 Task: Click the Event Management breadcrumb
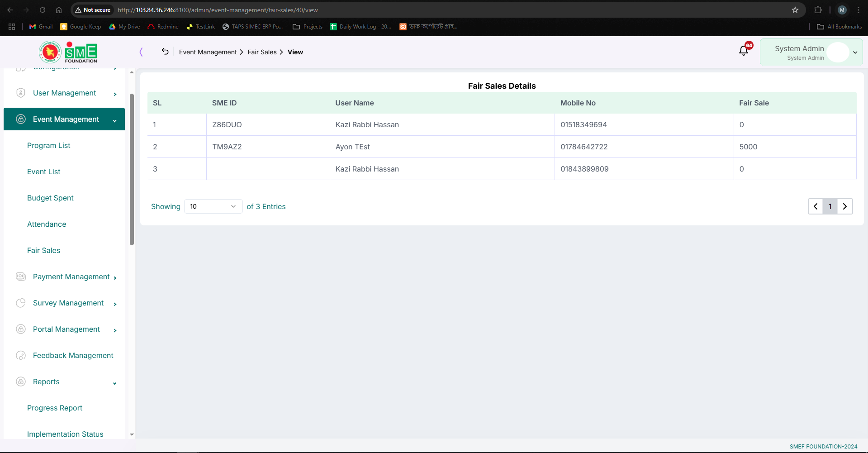point(208,52)
